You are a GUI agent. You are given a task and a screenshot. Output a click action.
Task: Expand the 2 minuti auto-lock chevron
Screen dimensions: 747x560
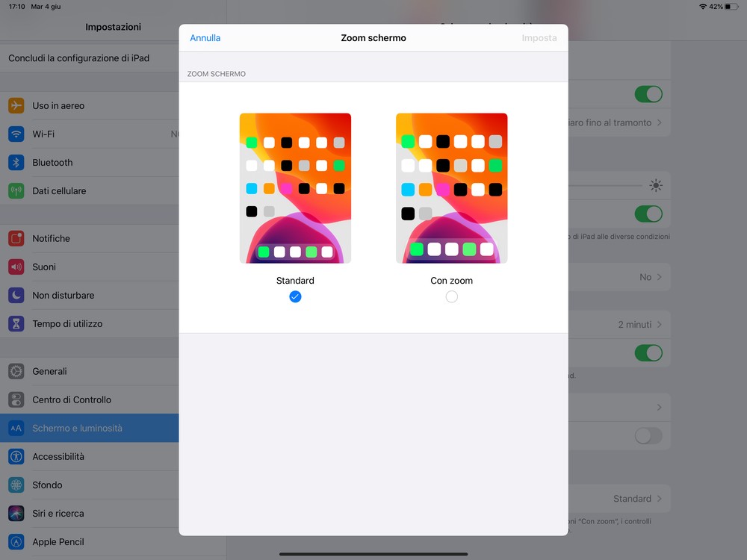point(659,325)
